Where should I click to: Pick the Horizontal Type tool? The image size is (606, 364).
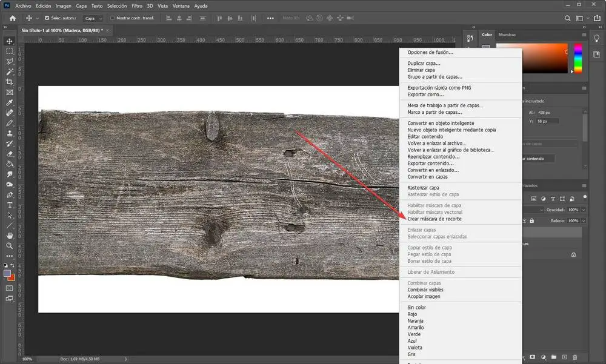point(10,205)
